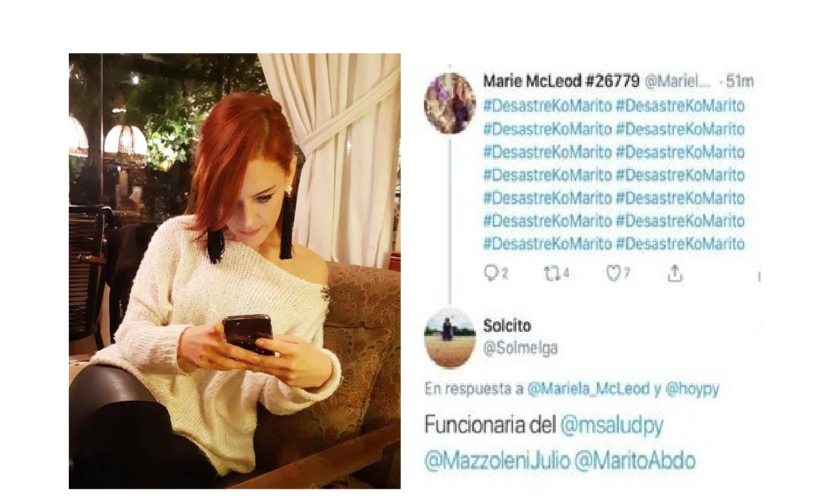Open the @Solmelga handle

(520, 349)
